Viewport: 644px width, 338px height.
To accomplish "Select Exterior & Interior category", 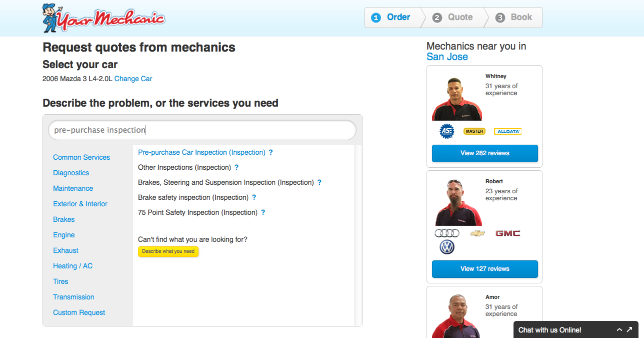I will [80, 204].
